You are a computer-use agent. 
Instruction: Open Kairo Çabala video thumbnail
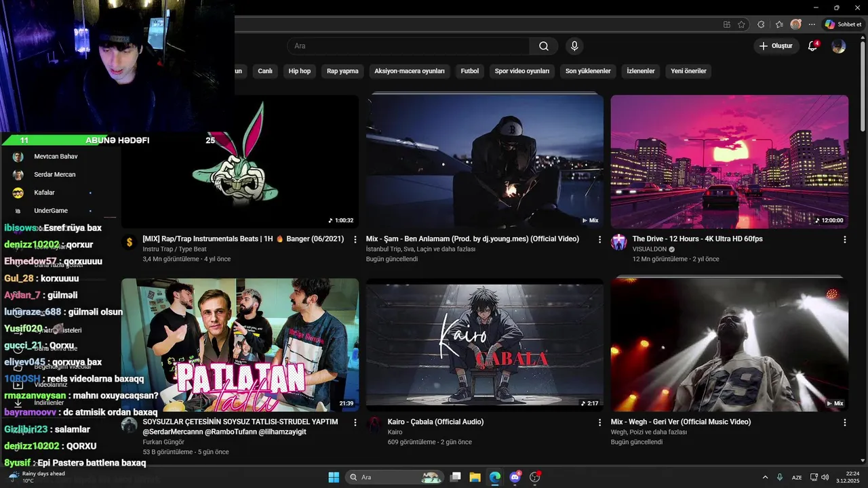484,344
